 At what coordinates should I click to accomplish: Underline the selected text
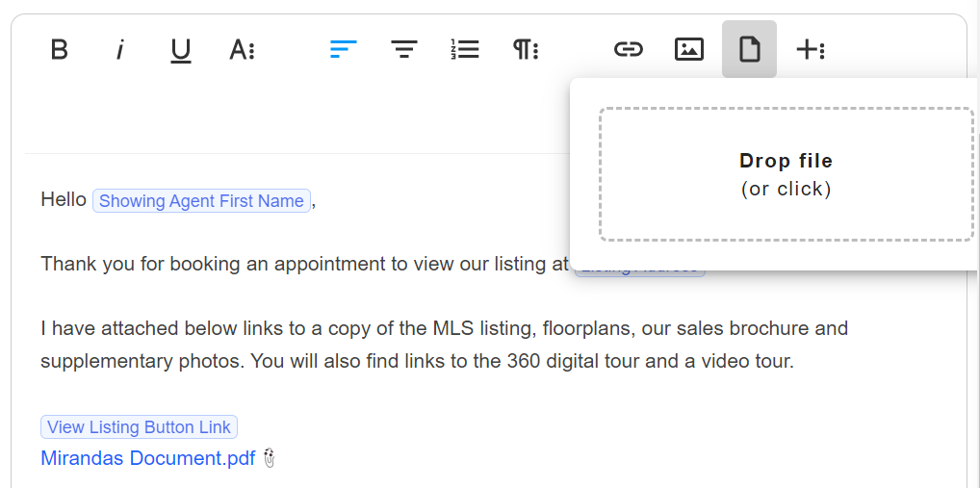[x=181, y=50]
